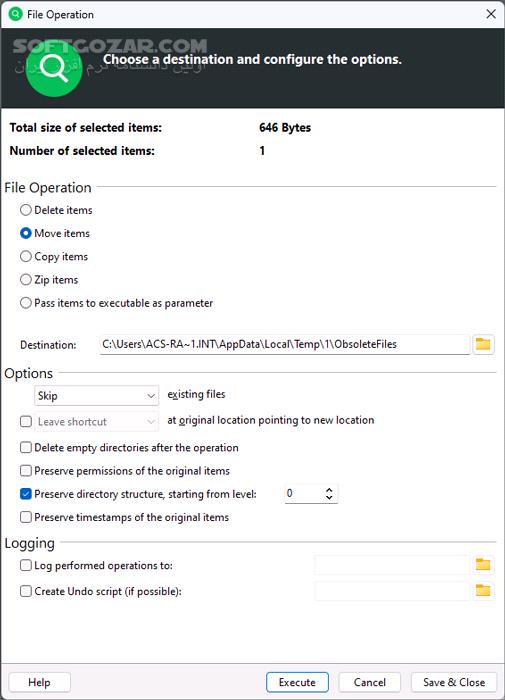Close the File Operation dialog

491,14
